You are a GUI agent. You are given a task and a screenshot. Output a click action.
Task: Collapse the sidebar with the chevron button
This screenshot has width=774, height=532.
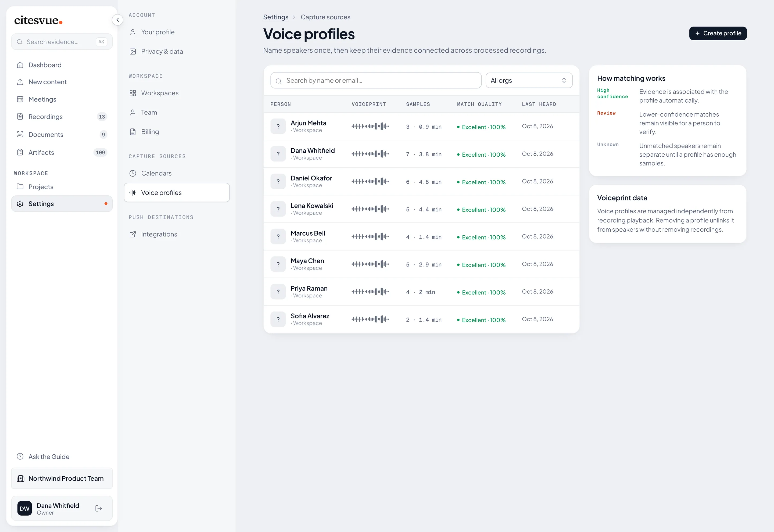pyautogui.click(x=117, y=20)
